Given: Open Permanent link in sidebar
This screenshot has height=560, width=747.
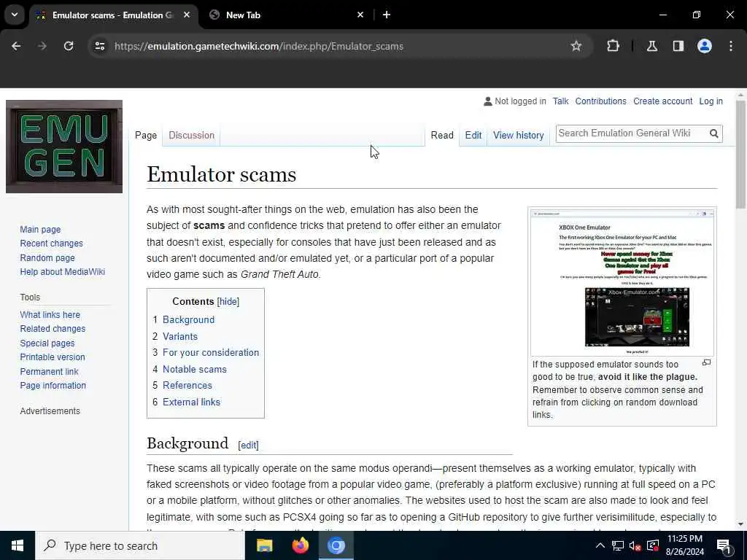Looking at the screenshot, I should pyautogui.click(x=49, y=371).
